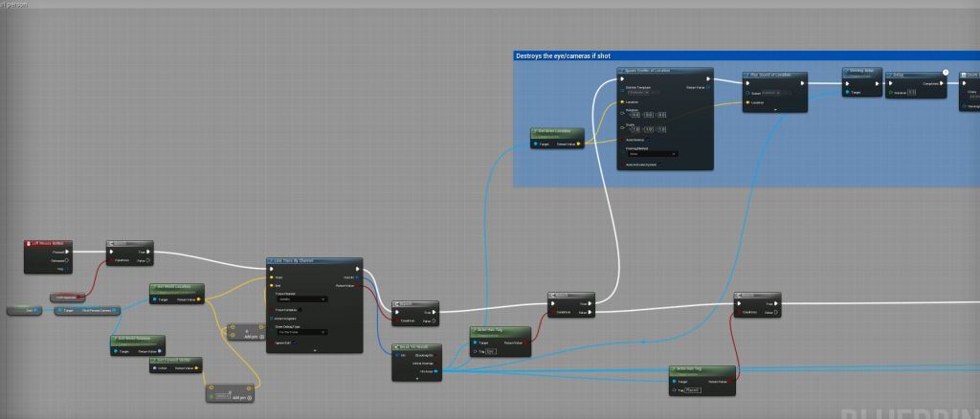The image size is (980, 419).
Task: Click the Delay Duration input field
Action: (911, 93)
